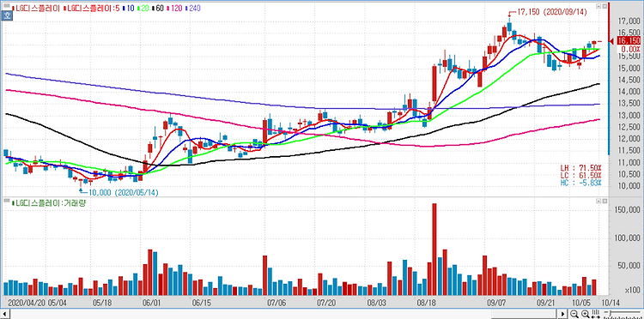Minimize the price chart pane
This screenshot has height=319, width=644.
tap(598, 6)
